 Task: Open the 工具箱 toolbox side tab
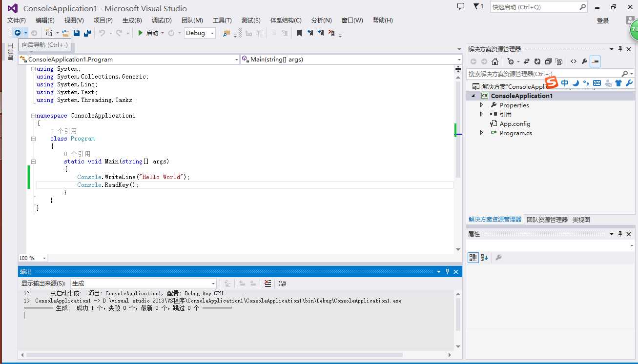click(10, 52)
